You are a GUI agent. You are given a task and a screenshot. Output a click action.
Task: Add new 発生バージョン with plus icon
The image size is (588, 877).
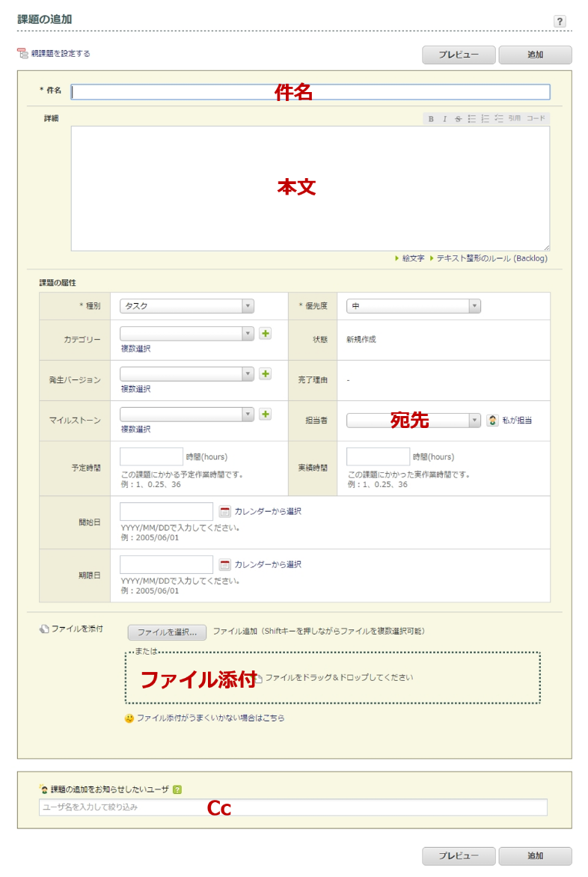click(266, 373)
